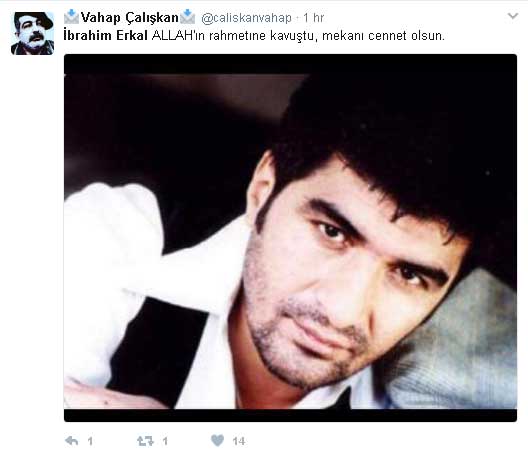Open Vahap Çalışkan's profile avatar
Image resolution: width=528 pixels, height=459 pixels.
[x=32, y=33]
